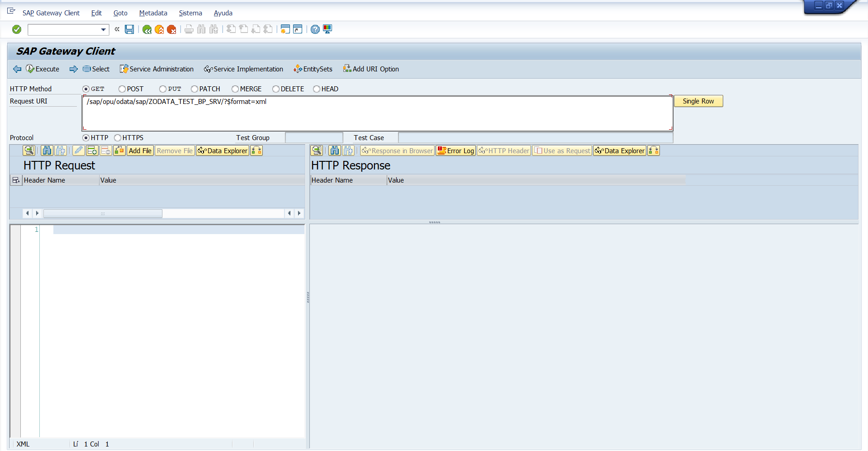Open the Metadata menu
The image size is (868, 451).
[x=153, y=13]
